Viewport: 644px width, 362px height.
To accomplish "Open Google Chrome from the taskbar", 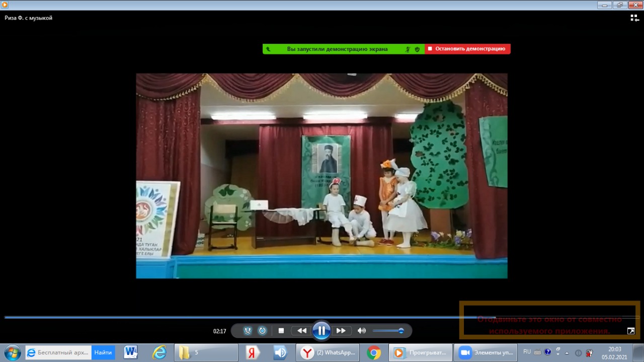I will click(x=374, y=352).
